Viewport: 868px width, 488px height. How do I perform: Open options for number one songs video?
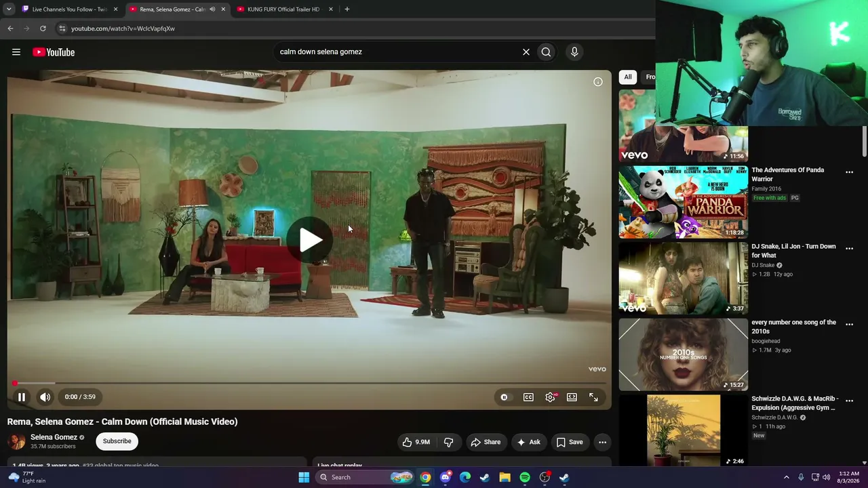coord(849,324)
